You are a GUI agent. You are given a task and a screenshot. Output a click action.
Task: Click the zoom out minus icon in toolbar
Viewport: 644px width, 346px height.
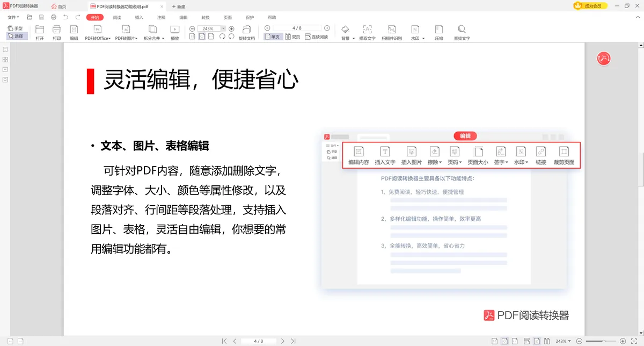pos(192,28)
